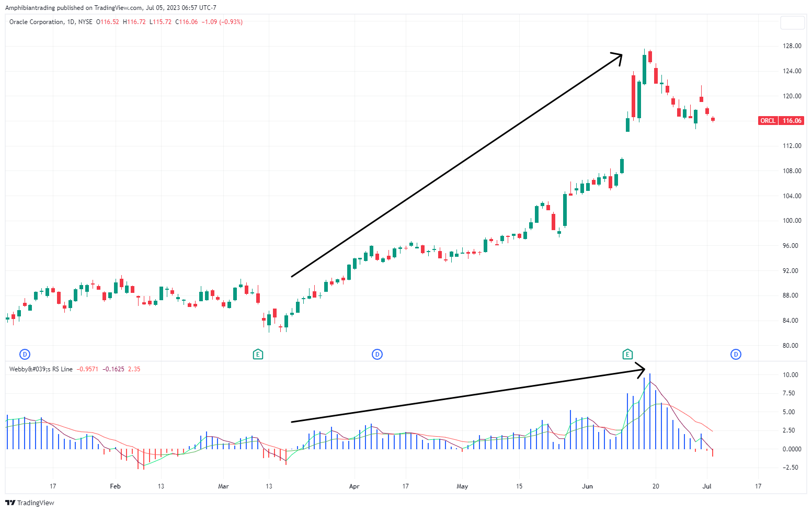812x512 pixels.
Task: Click the earnings marker in mid June
Action: click(627, 355)
